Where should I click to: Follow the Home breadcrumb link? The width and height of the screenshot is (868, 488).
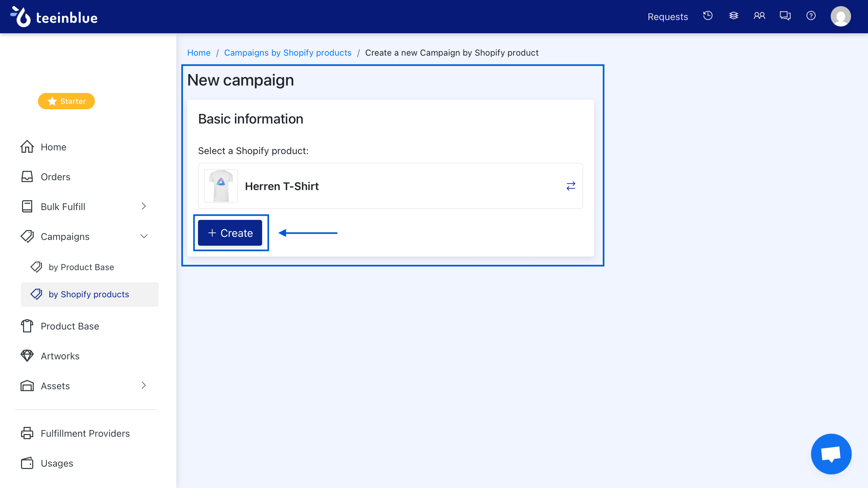(x=199, y=53)
